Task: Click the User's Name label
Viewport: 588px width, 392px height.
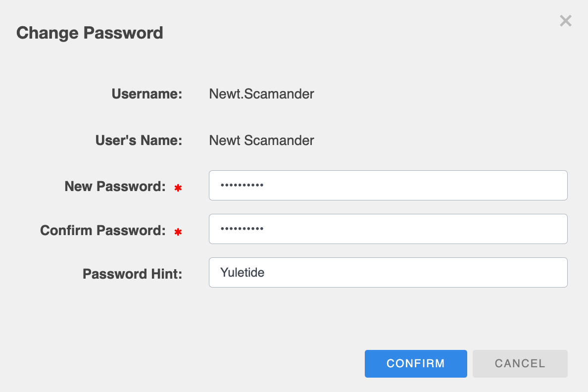Action: tap(139, 141)
